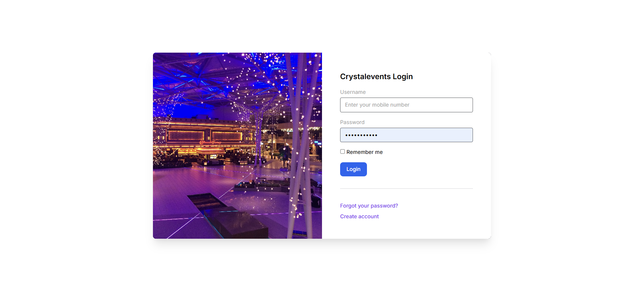Click the purple-lit venue photo

[x=237, y=146]
